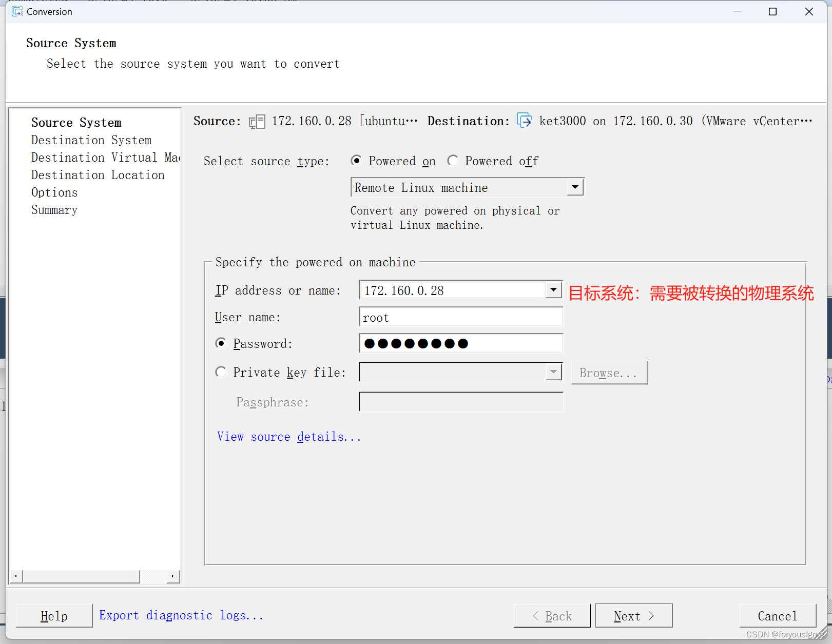Click the Cancel button
Image resolution: width=832 pixels, height=644 pixels.
pyautogui.click(x=778, y=615)
